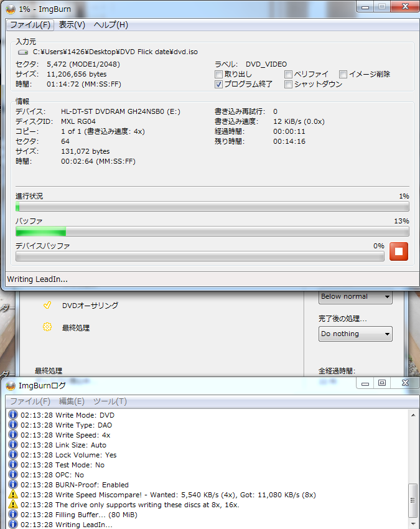Click the Writing LeadIn status bar text

(x=37, y=279)
